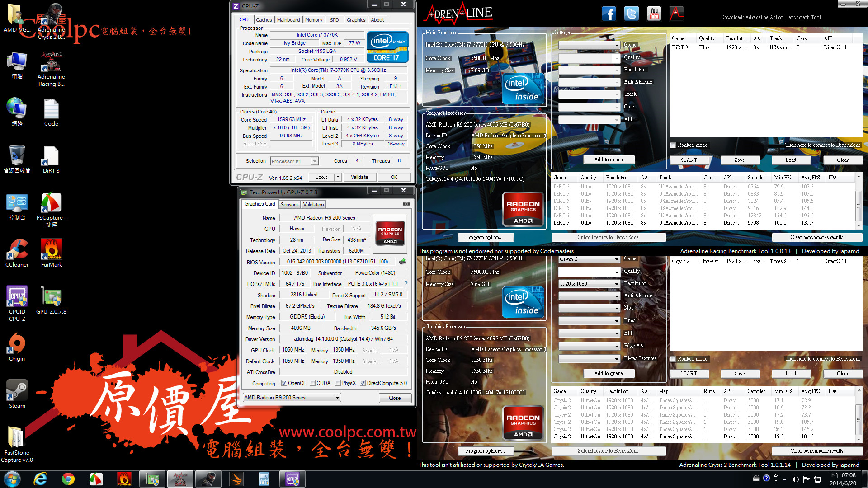Open the GPU-Z graphics card selector dropdown
The image size is (868, 488).
click(292, 398)
